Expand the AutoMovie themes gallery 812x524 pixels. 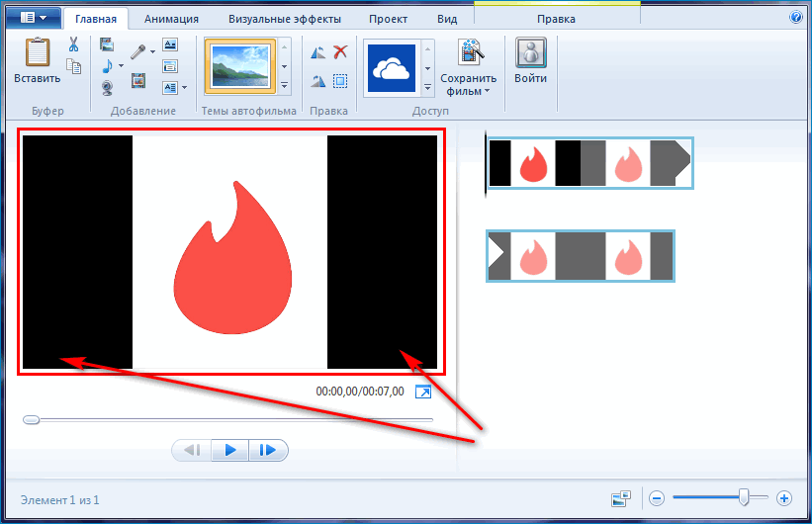click(x=285, y=87)
